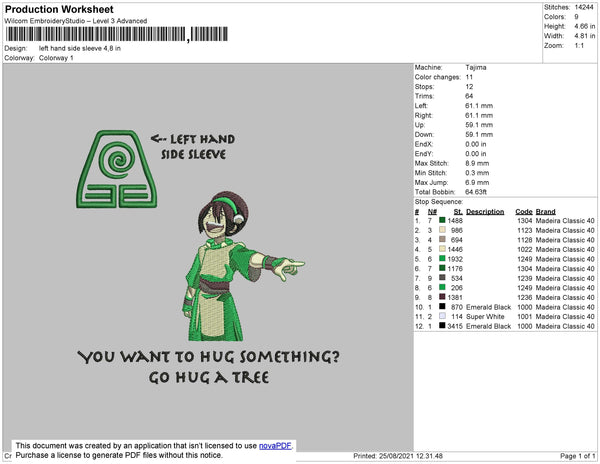
Task: Select the beige swatch beside 986 stitches
Action: point(442,230)
